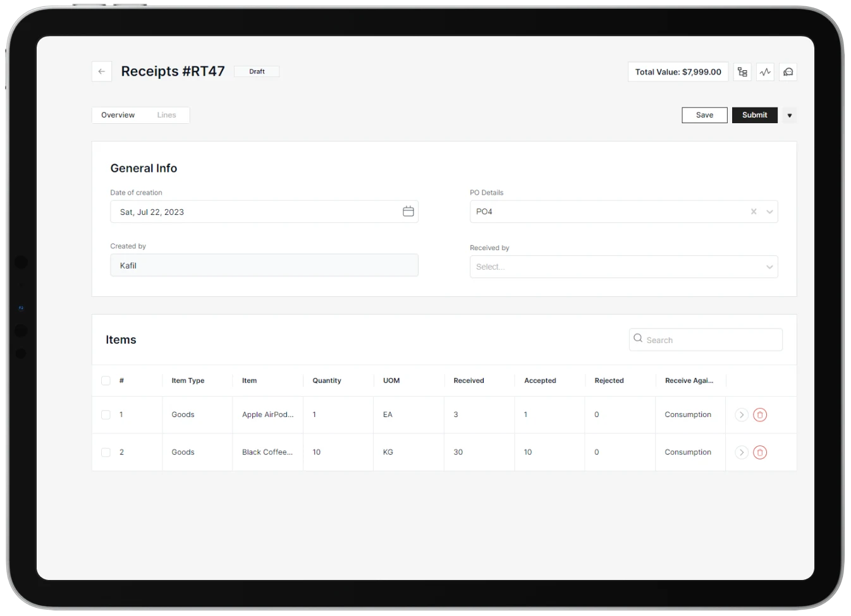Click the Save button

click(x=704, y=115)
